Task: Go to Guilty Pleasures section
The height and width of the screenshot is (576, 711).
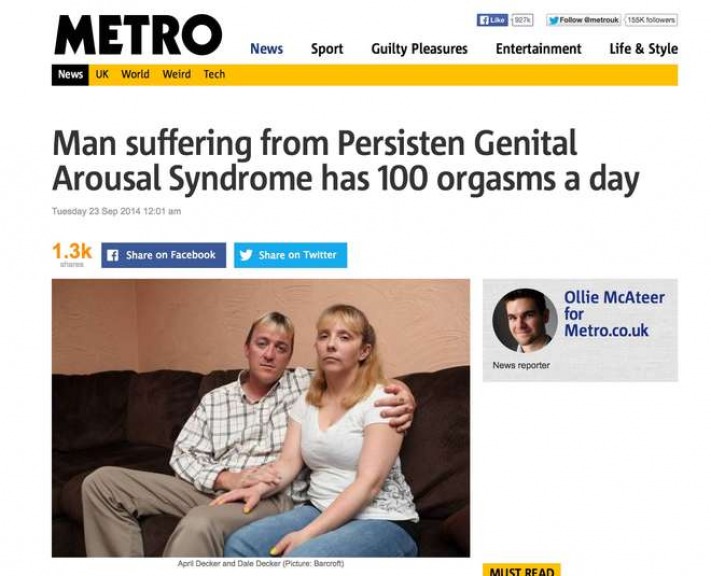Action: (419, 49)
